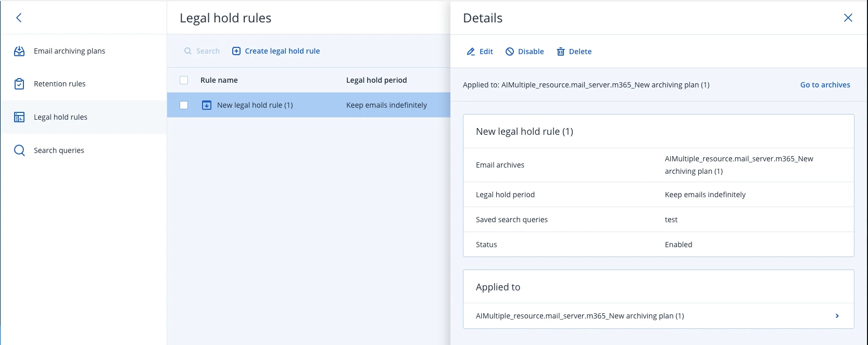Close the Details panel
Screen dimensions: 868x345
pos(848,18)
